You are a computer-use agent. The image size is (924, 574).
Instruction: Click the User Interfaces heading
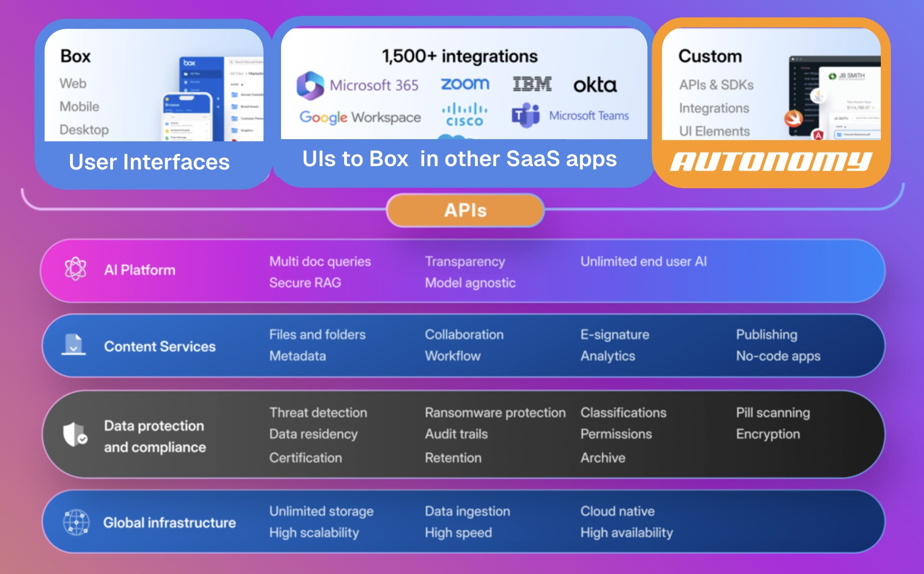[149, 162]
